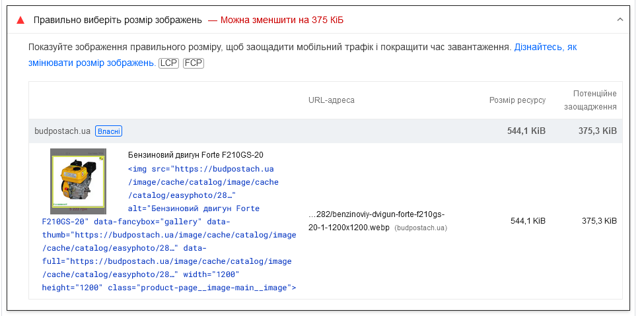Click the red warning triangle icon

point(20,20)
